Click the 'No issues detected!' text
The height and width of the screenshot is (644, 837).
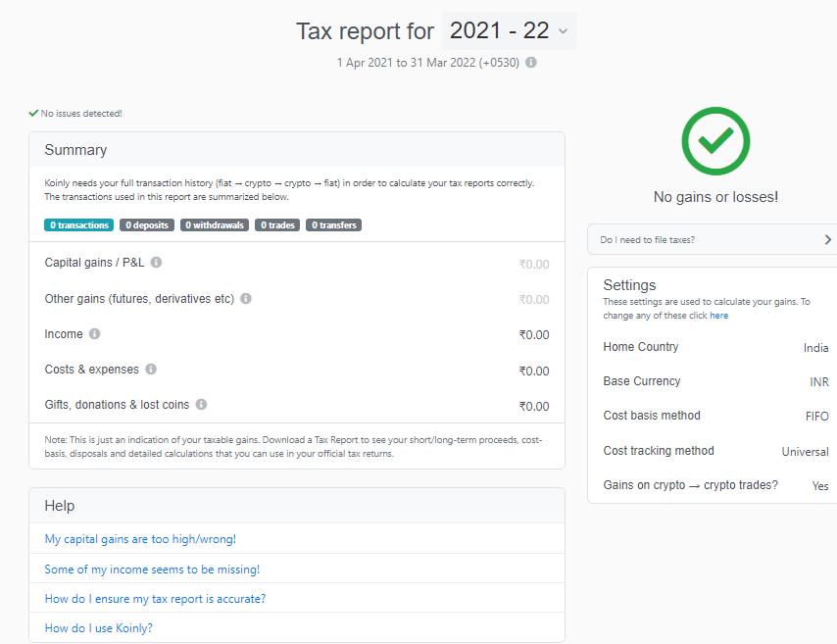81,113
